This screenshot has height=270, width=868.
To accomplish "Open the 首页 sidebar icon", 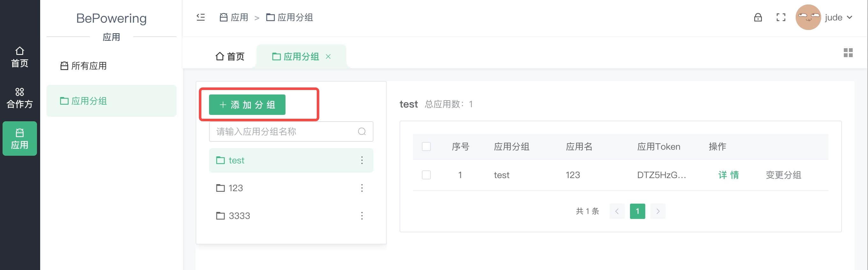I will 19,57.
